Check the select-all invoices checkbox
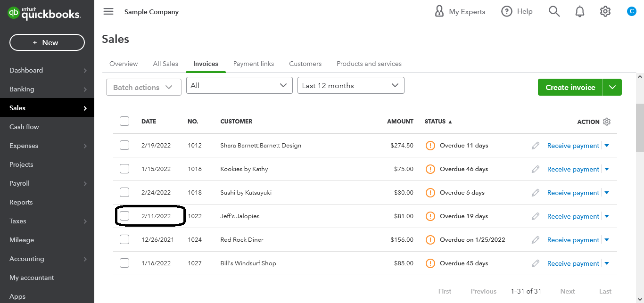The height and width of the screenshot is (303, 644). point(124,121)
